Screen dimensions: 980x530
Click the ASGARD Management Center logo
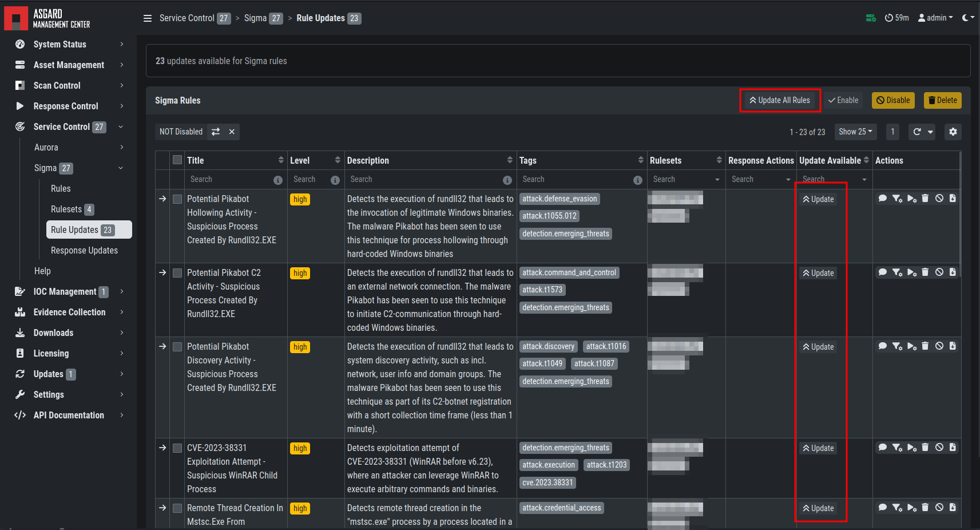[x=47, y=18]
